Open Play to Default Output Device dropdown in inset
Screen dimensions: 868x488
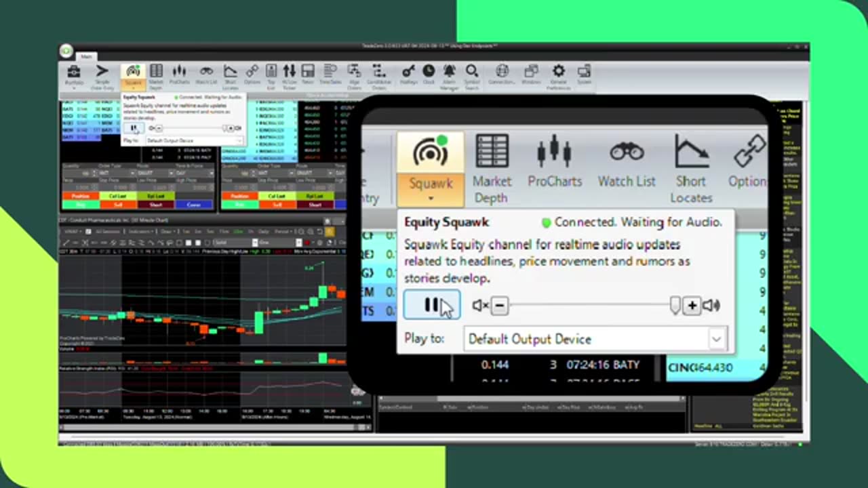595,339
